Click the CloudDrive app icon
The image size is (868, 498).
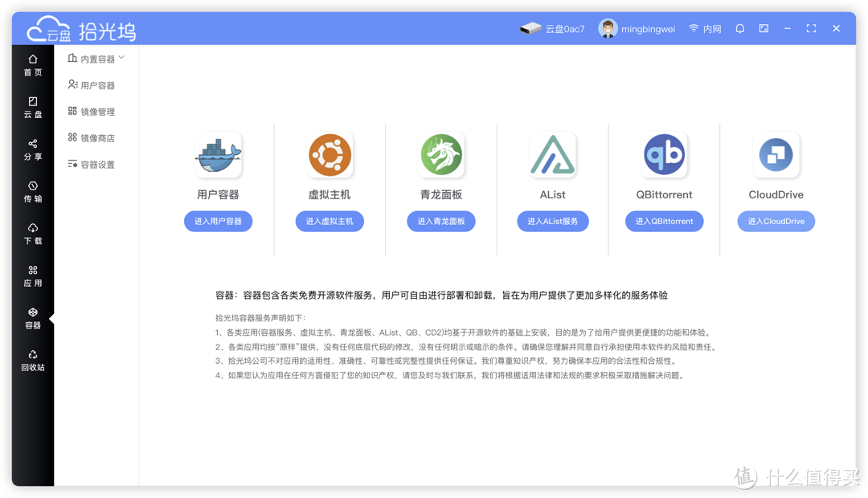776,154
